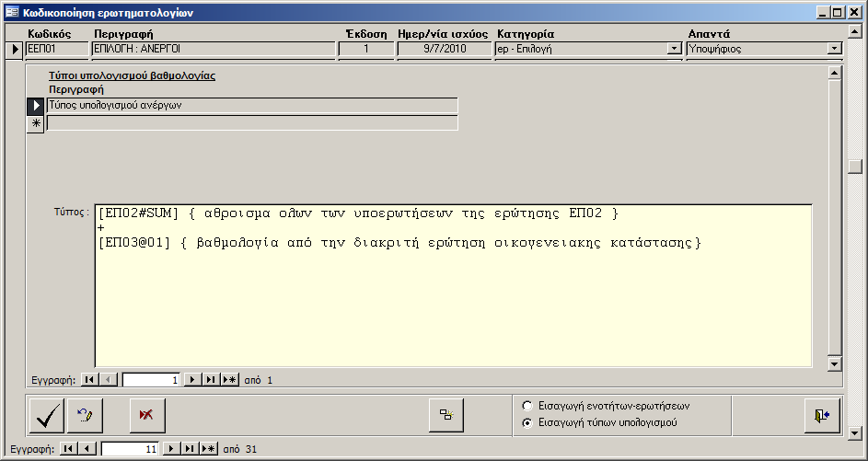The width and height of the screenshot is (868, 461).
Task: Click the undo changes pencil icon
Action: (x=86, y=416)
